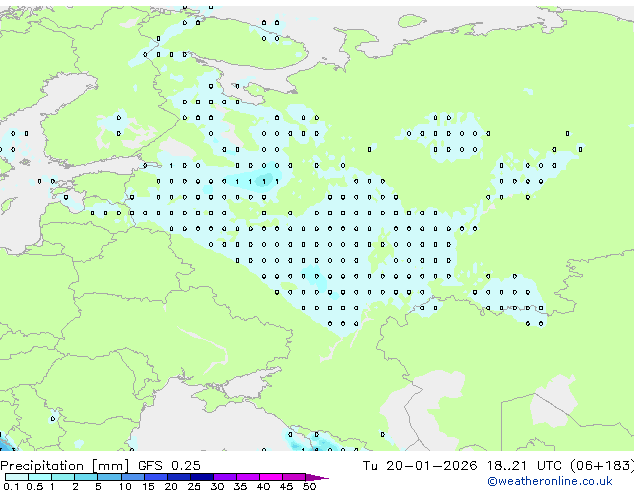The width and height of the screenshot is (634, 490).
Task: Click the 0.1–0.5 mm legend swatch
Action: [17, 477]
